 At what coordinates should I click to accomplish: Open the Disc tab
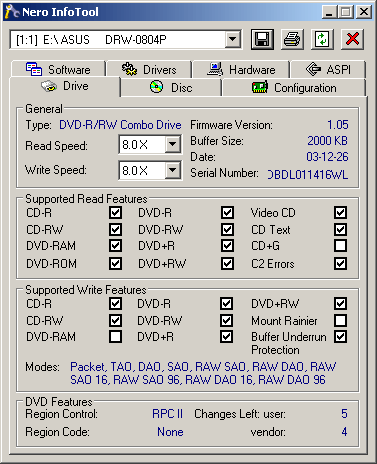171,88
